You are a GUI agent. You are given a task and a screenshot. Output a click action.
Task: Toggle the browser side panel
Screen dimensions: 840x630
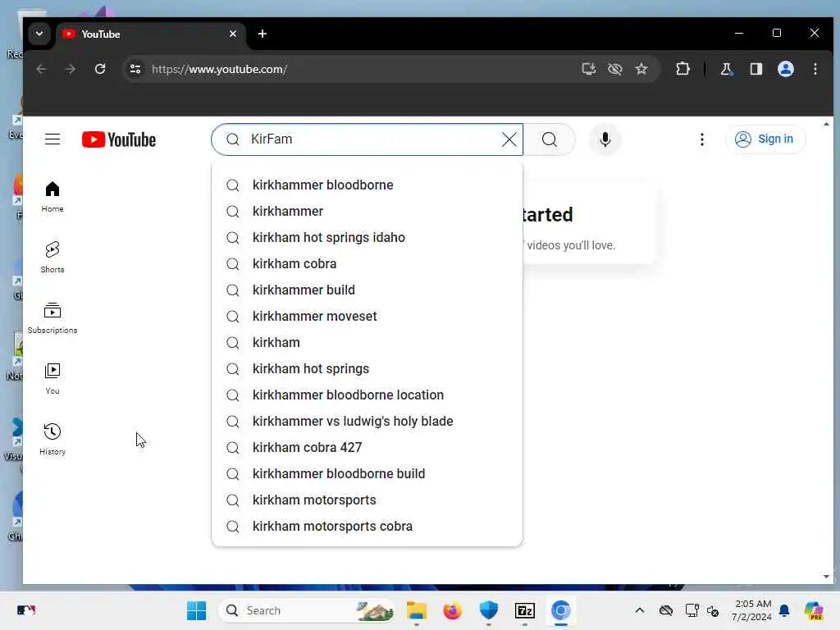756,69
